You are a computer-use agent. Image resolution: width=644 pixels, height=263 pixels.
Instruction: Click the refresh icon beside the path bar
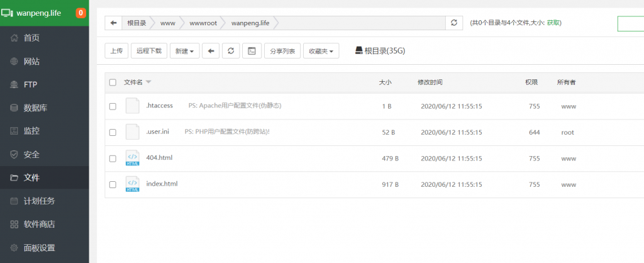pyautogui.click(x=454, y=23)
